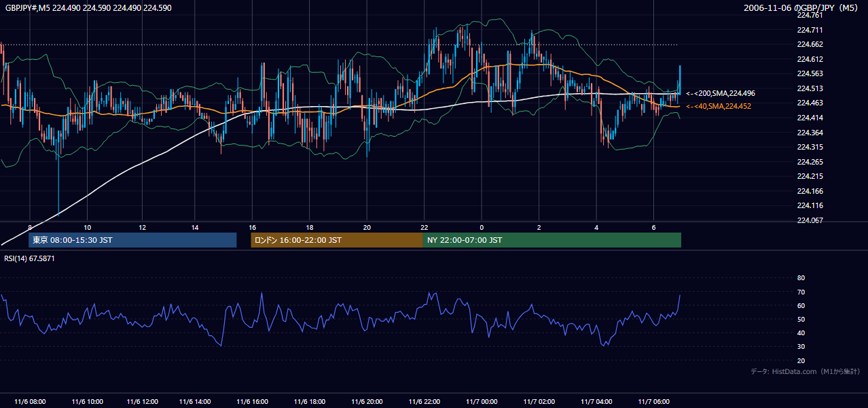Click the hour label 12 under the chart
Image resolution: width=868 pixels, height=408 pixels.
(x=142, y=227)
